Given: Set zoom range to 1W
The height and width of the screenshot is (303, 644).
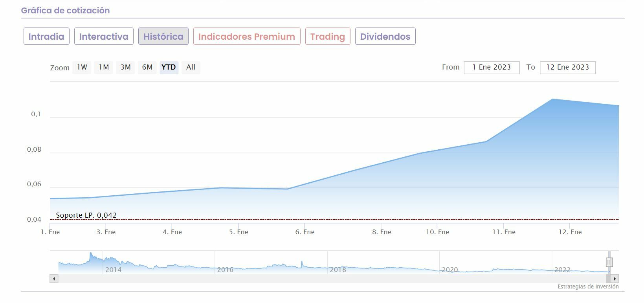Looking at the screenshot, I should click(82, 67).
